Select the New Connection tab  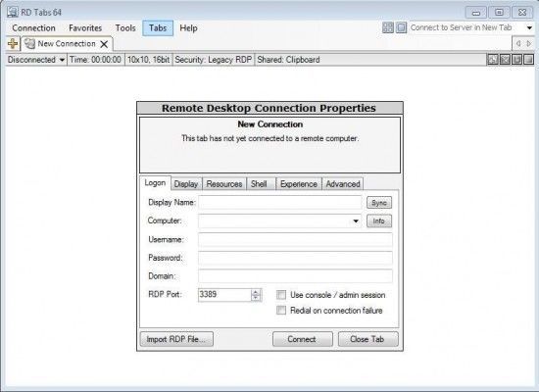(67, 44)
